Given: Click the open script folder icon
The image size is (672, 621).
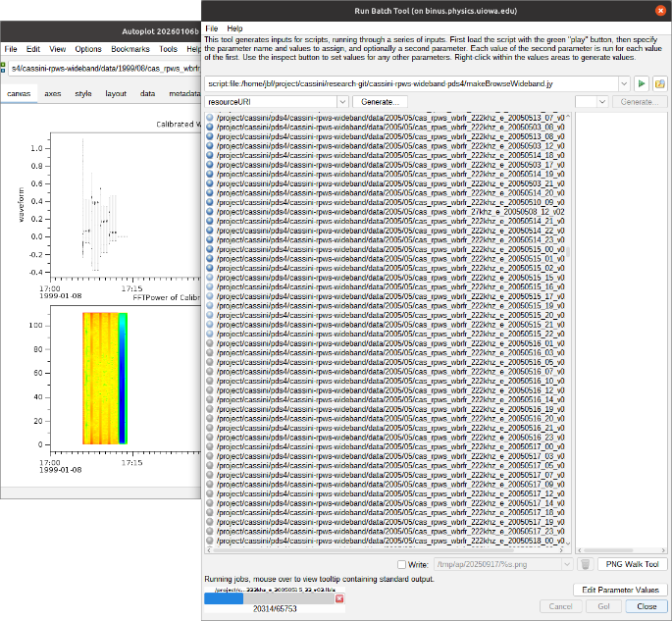Looking at the screenshot, I should coord(660,85).
